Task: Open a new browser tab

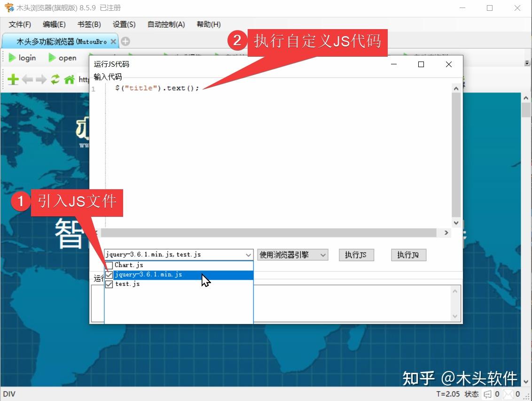Action: tap(125, 41)
